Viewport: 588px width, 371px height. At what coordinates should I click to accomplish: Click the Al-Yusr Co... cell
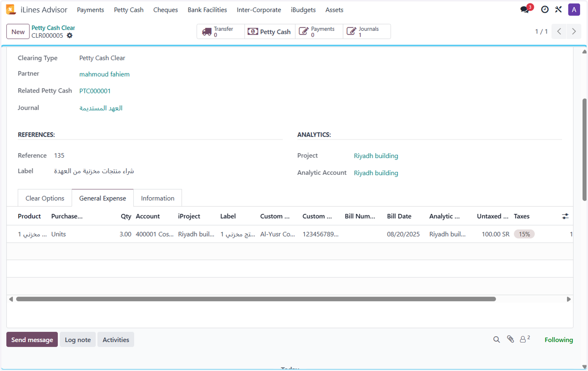pos(278,234)
